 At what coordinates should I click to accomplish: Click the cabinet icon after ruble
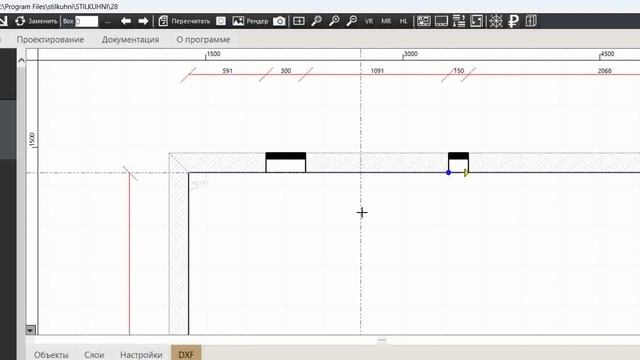(x=531, y=21)
